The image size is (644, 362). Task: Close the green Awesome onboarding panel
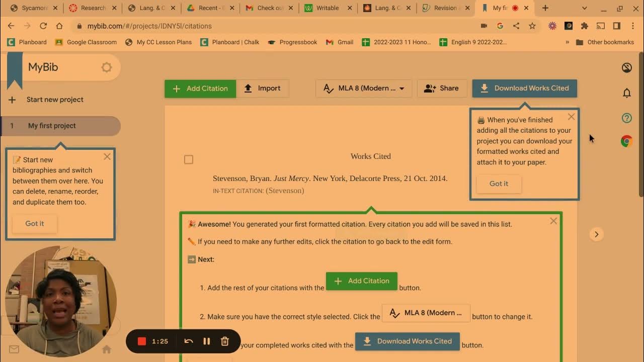553,221
